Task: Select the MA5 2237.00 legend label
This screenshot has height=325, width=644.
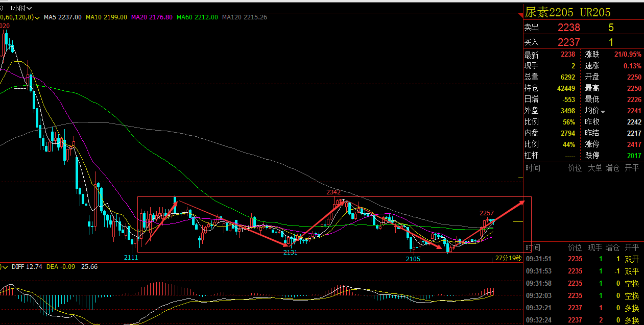Action: (63, 17)
